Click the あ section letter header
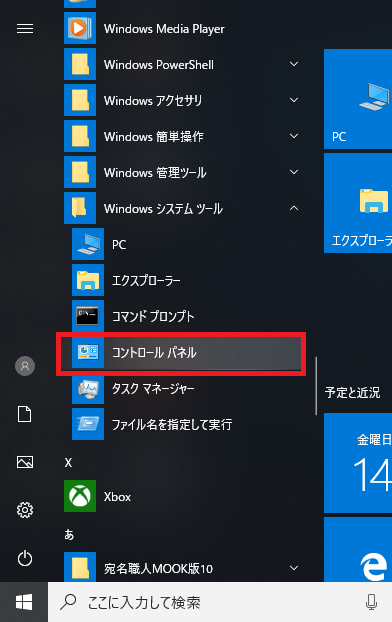392x622 pixels. point(69,534)
